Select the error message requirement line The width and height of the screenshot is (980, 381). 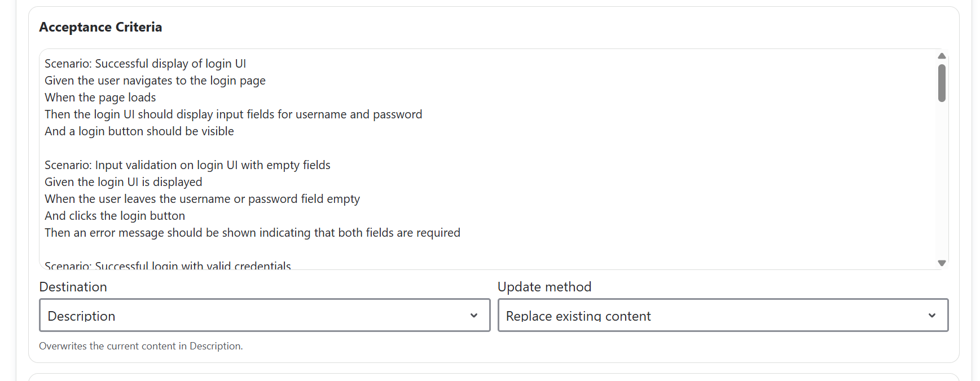(252, 232)
